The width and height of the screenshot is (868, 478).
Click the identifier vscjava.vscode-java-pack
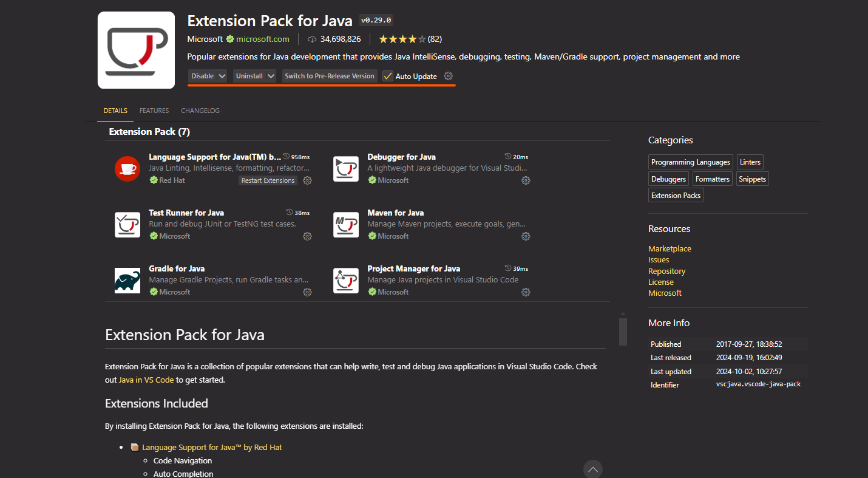click(x=758, y=384)
